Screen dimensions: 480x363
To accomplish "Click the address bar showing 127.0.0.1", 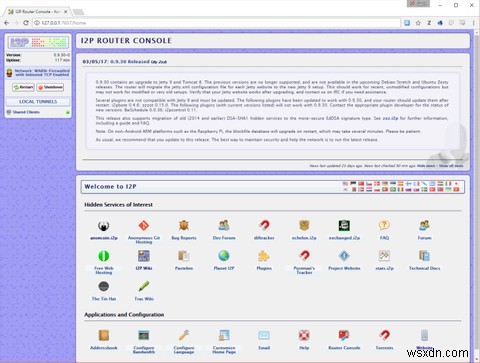I will [217, 23].
